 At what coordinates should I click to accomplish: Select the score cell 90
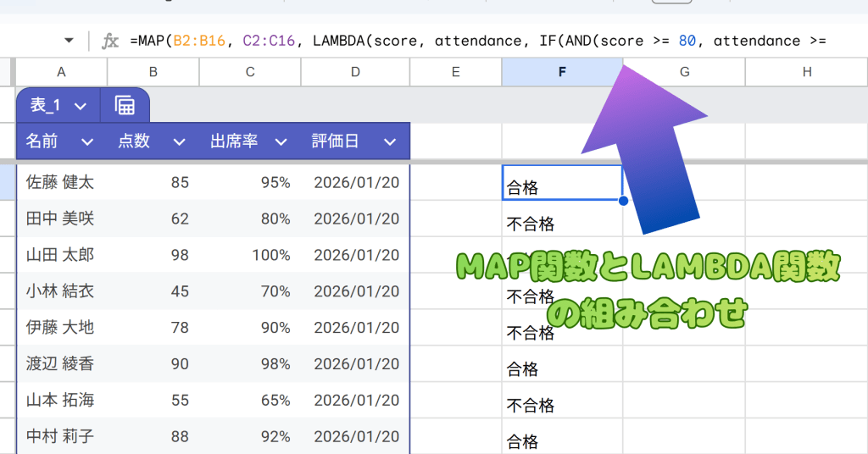153,364
